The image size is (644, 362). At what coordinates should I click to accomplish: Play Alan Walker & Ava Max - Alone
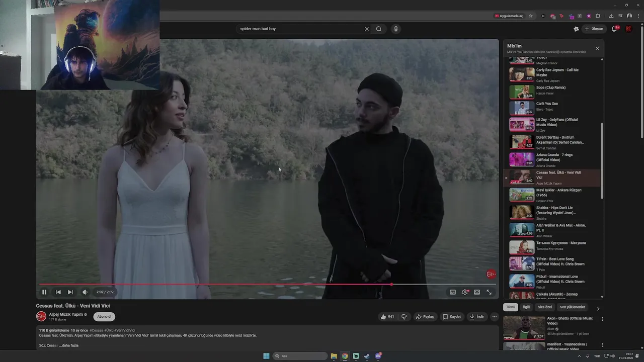pyautogui.click(x=552, y=230)
